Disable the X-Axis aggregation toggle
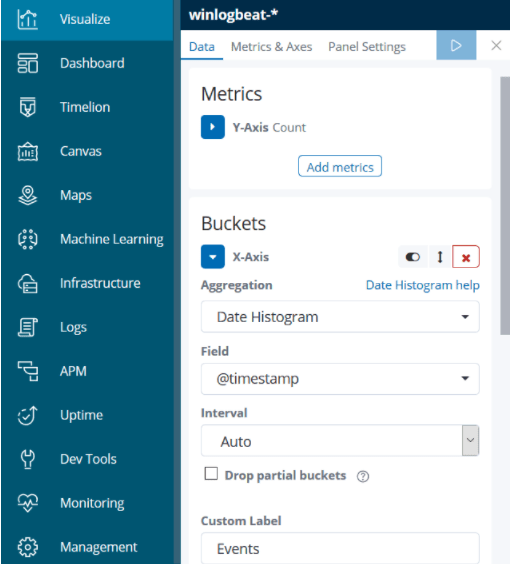This screenshot has width=510, height=564. (x=413, y=257)
